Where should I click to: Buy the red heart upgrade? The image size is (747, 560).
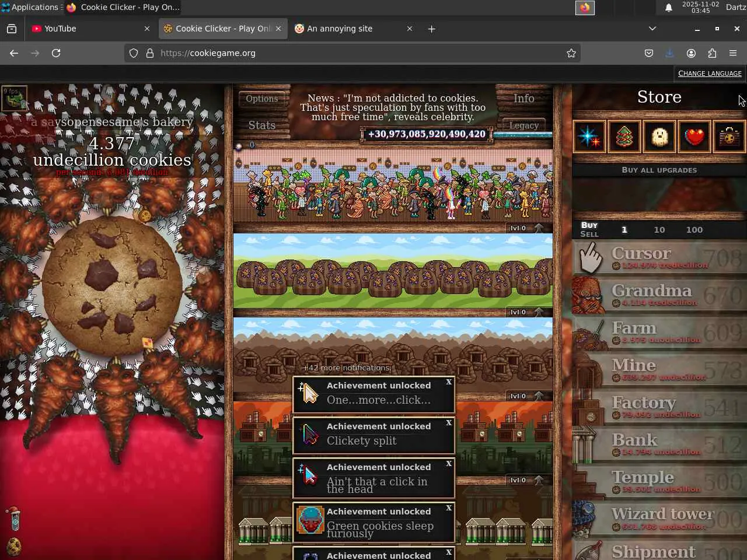click(694, 136)
